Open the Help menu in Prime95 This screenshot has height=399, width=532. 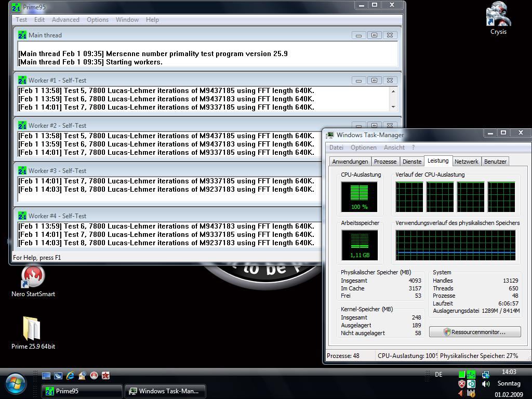pos(152,20)
